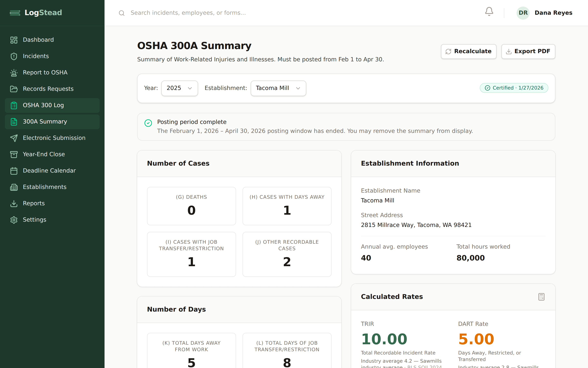The height and width of the screenshot is (368, 588).
Task: Click the Export PDF button
Action: [528, 51]
